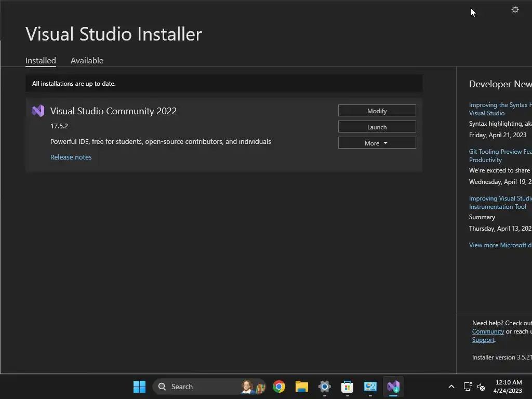This screenshot has height=399, width=532.
Task: Click the Visual Studio Installer heading
Action: (114, 34)
